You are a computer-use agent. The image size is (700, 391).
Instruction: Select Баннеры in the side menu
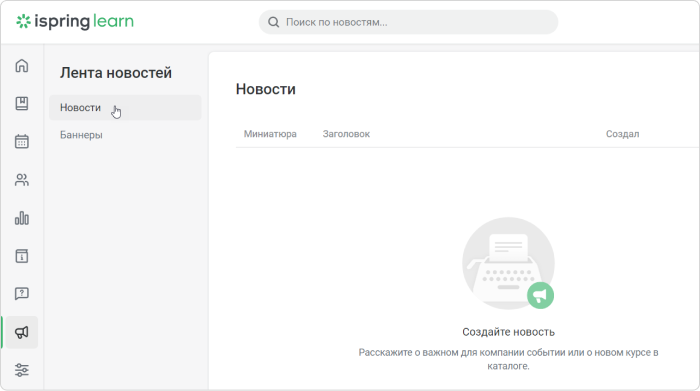point(81,135)
